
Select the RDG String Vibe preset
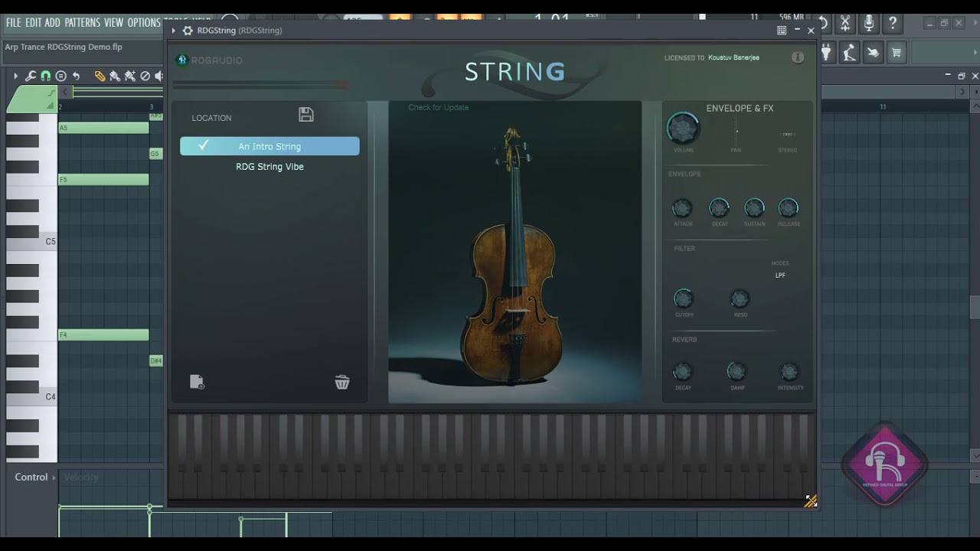[x=269, y=166]
